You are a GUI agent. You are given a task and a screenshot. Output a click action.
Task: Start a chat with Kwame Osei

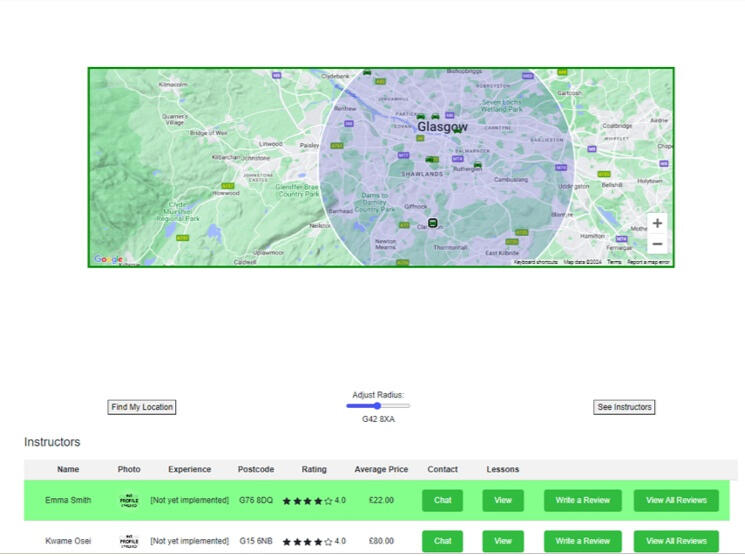(x=442, y=541)
